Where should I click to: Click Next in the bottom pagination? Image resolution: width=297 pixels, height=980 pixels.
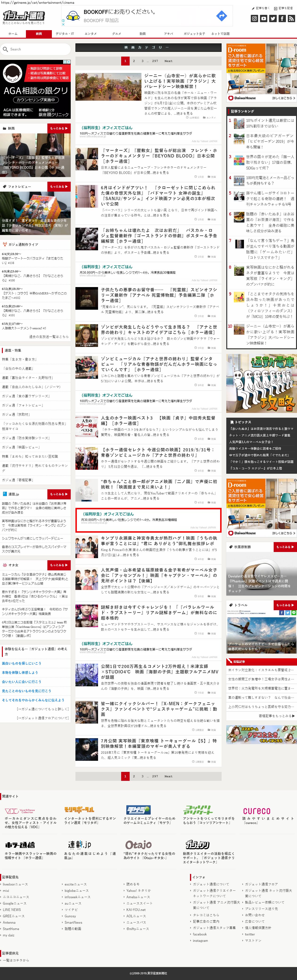168,776
